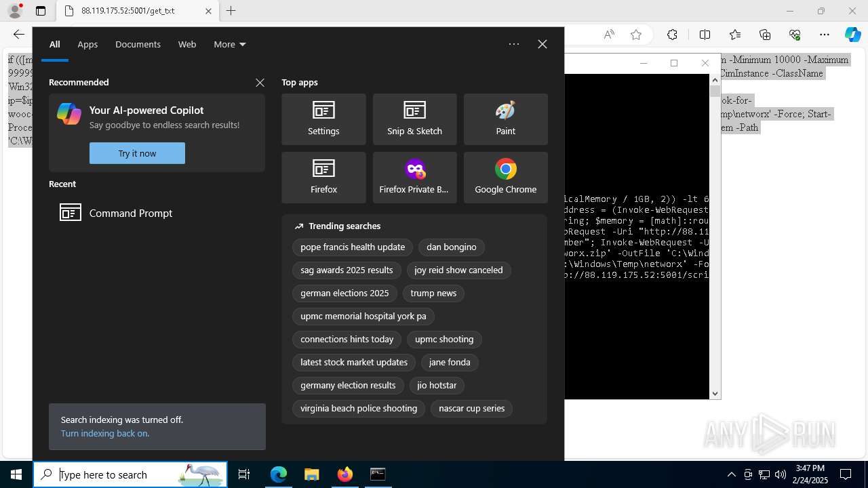Screen dimensions: 868x488
Task: Search jane fonda trending chip
Action: (x=450, y=362)
